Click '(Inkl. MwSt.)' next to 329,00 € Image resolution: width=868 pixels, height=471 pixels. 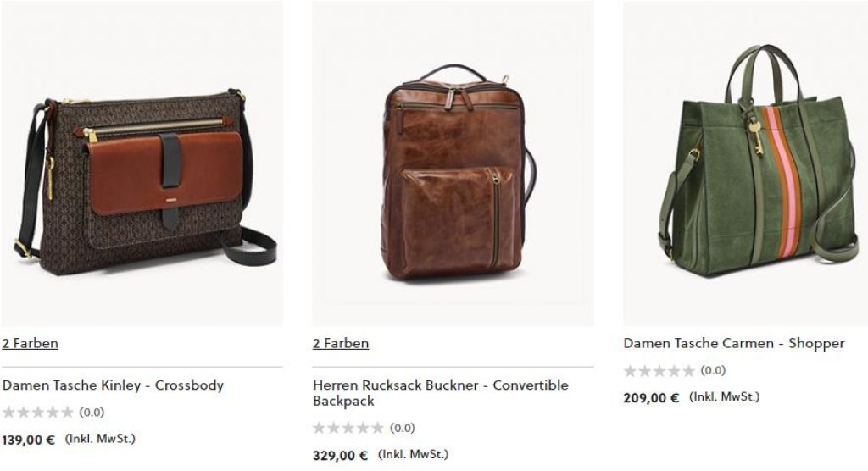pos(414,455)
